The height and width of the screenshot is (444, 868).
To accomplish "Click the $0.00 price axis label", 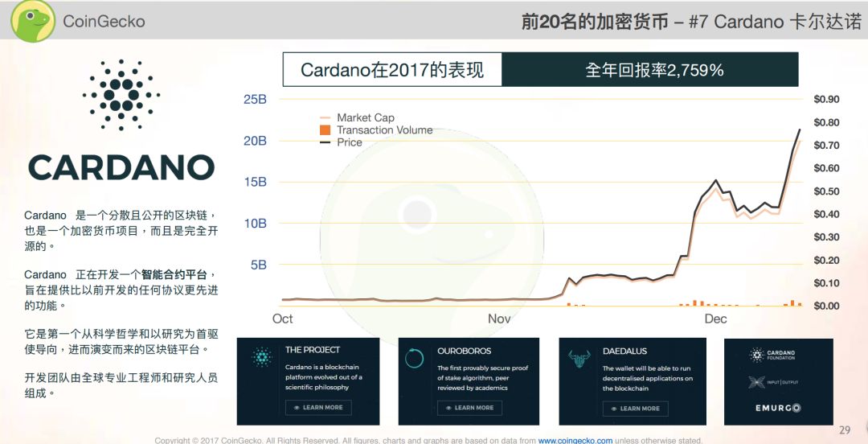I will pos(826,306).
